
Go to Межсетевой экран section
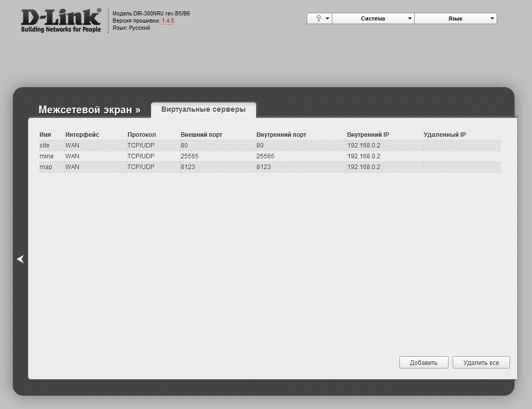[89, 110]
